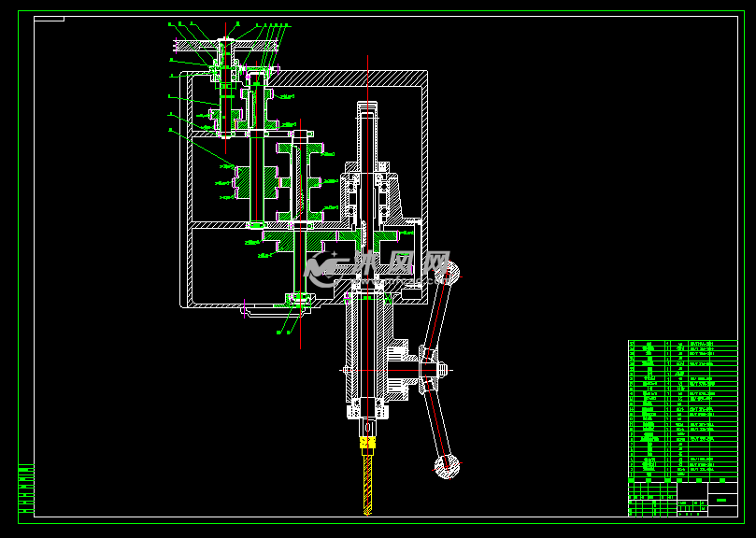Select the large green gear on left shaft
Viewport: 756px width, 538px height.
pos(256,180)
